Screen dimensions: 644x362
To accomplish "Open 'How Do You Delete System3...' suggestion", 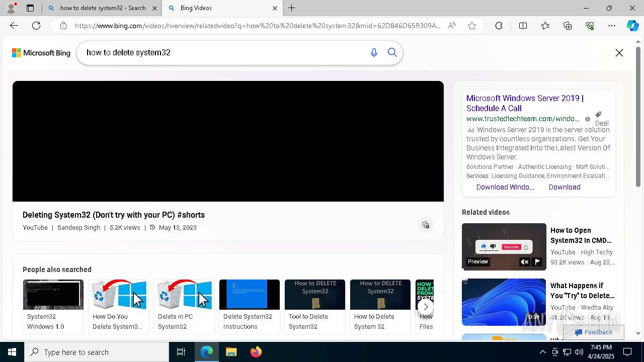I will 119,307.
